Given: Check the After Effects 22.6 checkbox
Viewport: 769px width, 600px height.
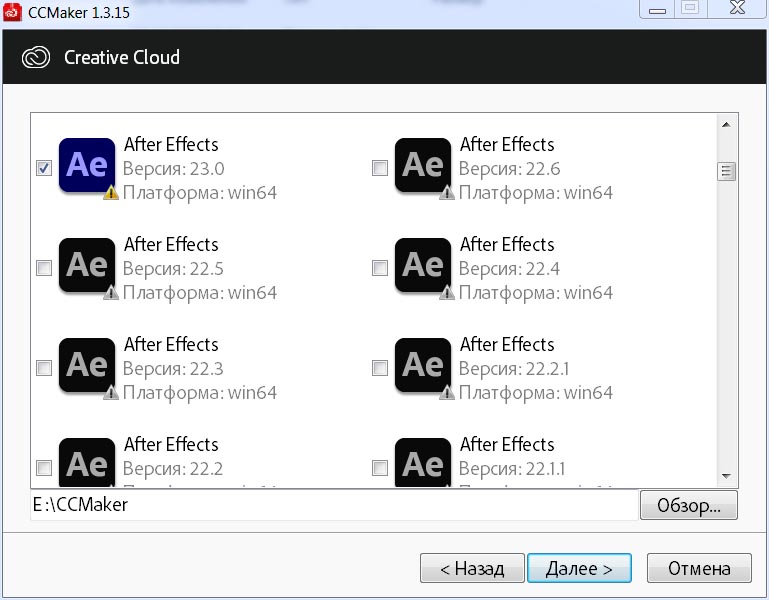Looking at the screenshot, I should click(380, 168).
